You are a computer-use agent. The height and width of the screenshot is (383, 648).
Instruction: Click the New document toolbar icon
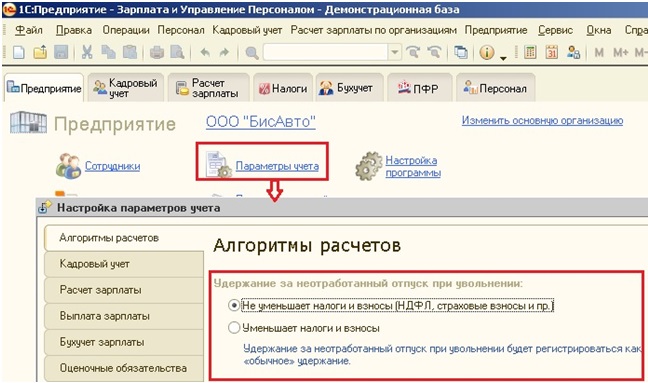pyautogui.click(x=19, y=52)
